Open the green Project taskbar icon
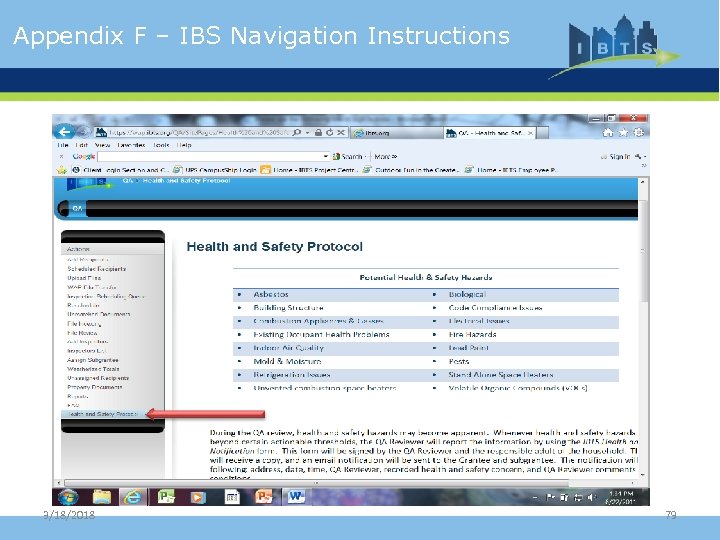 click(166, 496)
